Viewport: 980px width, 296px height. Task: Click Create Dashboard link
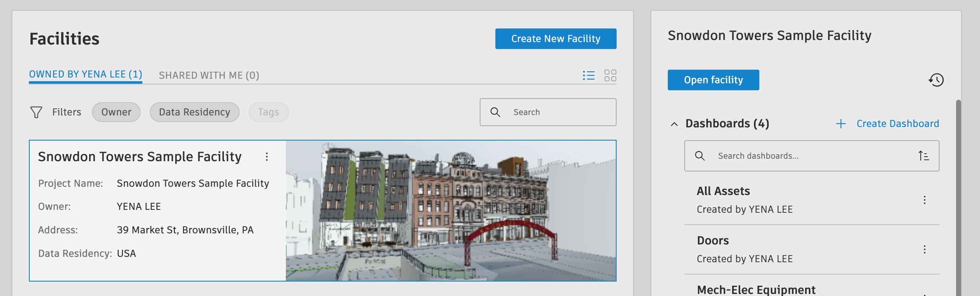[x=898, y=124]
